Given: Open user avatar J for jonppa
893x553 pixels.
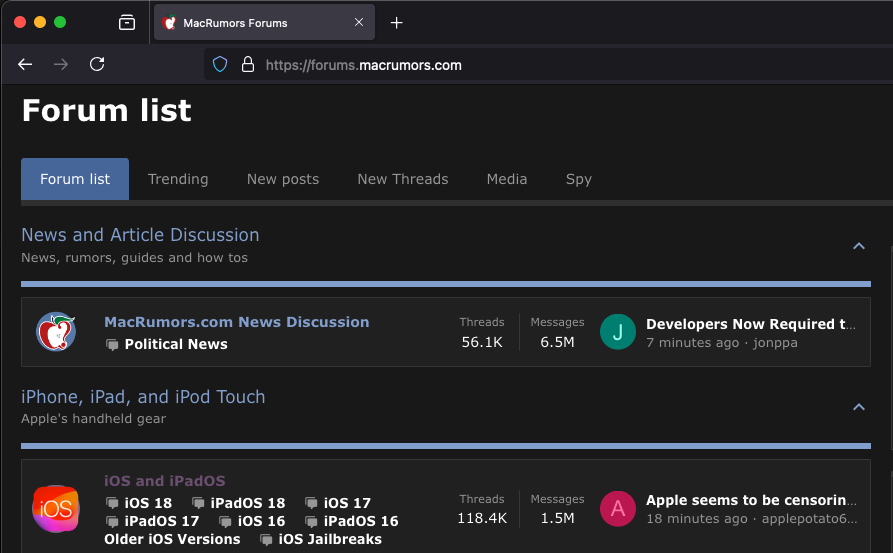Looking at the screenshot, I should [x=618, y=331].
